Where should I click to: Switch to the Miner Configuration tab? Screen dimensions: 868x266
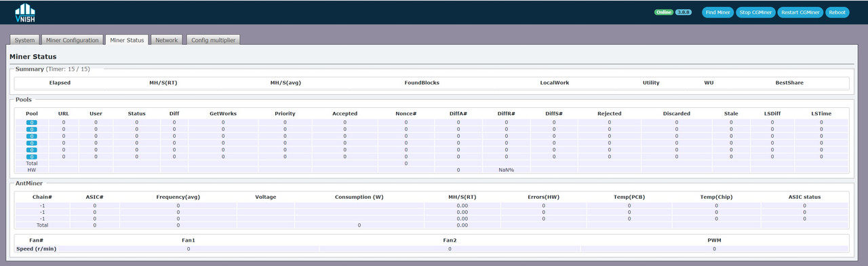[x=72, y=40]
